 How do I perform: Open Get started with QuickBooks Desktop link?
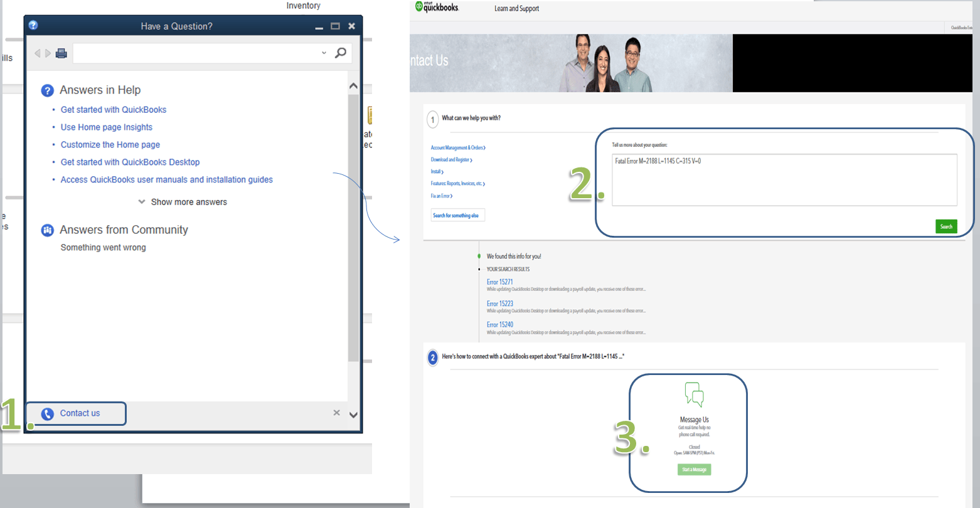130,162
